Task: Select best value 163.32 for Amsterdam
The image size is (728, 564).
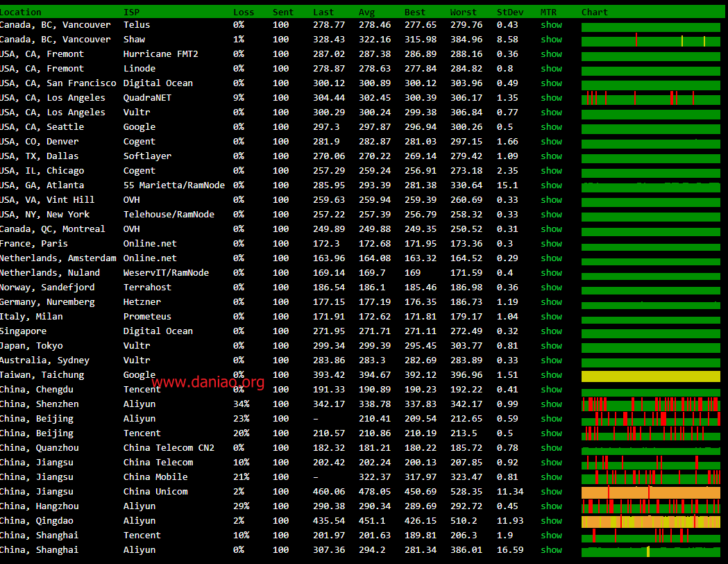Action: (420, 258)
